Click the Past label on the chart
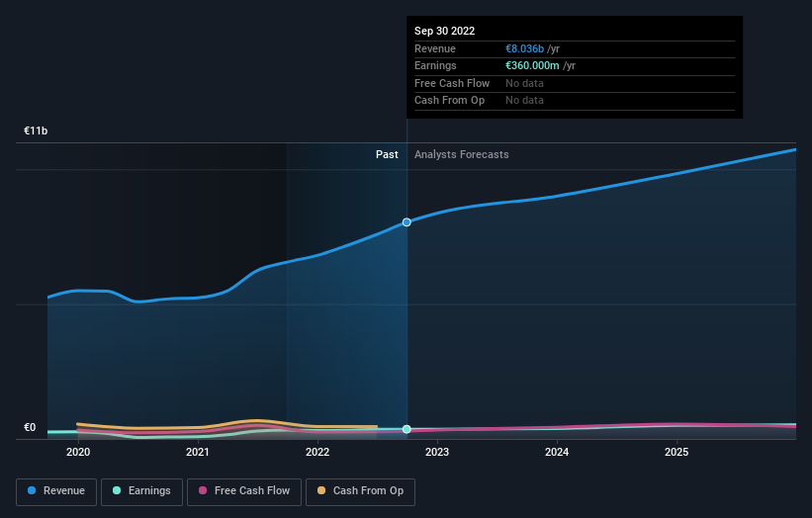This screenshot has width=812, height=518. 387,154
